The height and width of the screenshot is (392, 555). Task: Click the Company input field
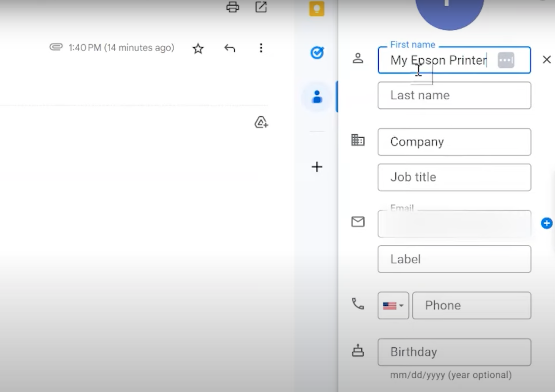point(454,142)
